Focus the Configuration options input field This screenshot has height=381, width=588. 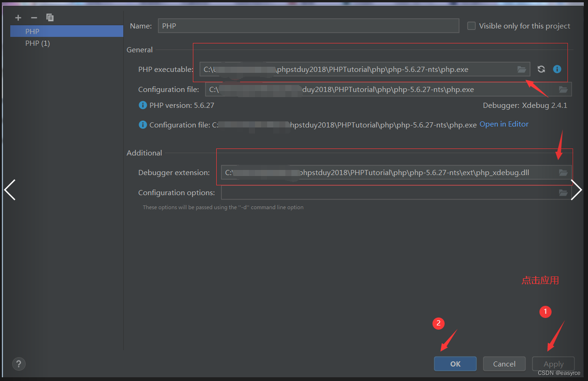click(388, 193)
